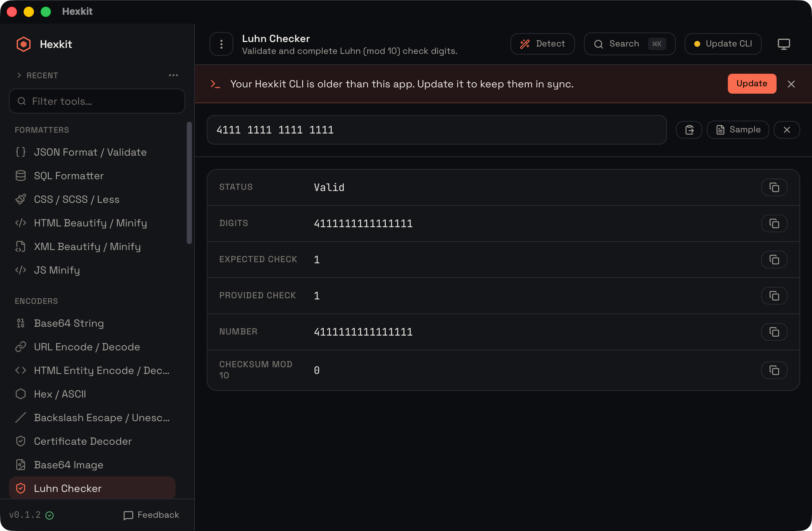Screen dimensions: 812x531
Task: Open SQL Formatter tool
Action: point(92,176)
